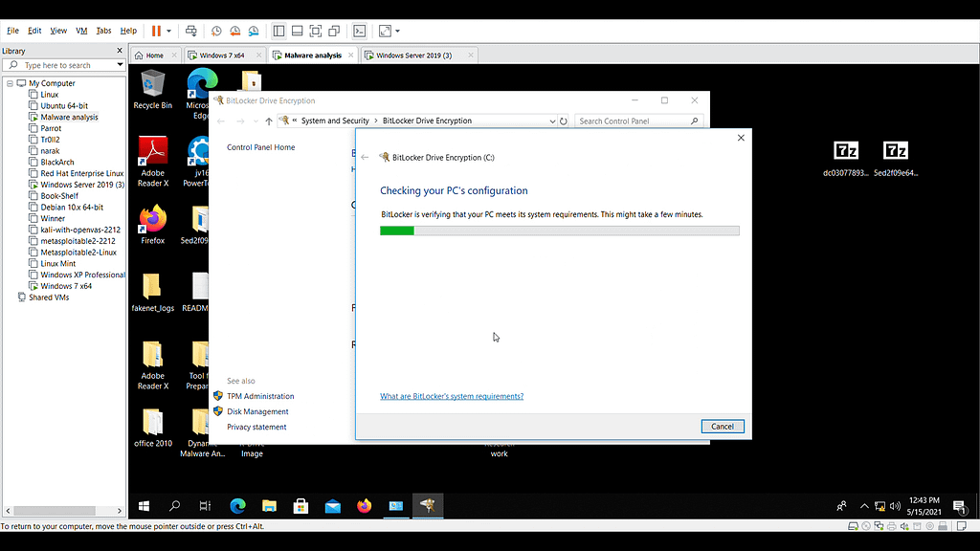Select kali-with-openvas-2212 VM
Screen dimensions: 980x551
(80, 230)
